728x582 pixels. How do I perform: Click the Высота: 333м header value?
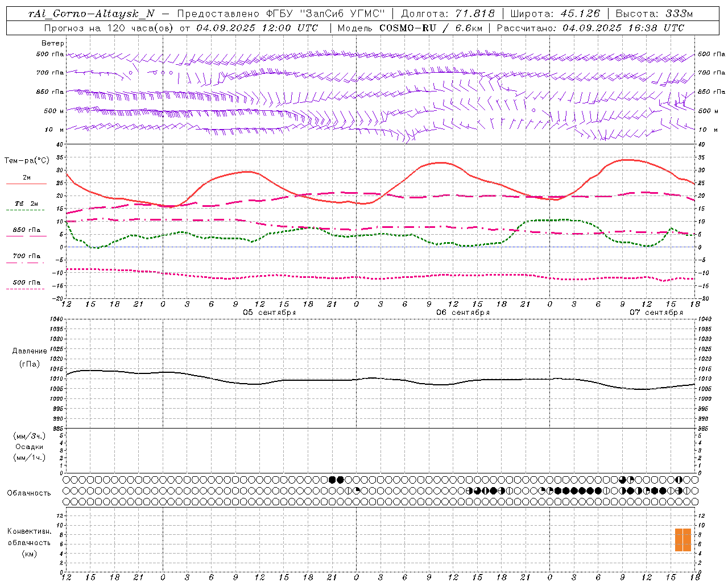click(654, 14)
